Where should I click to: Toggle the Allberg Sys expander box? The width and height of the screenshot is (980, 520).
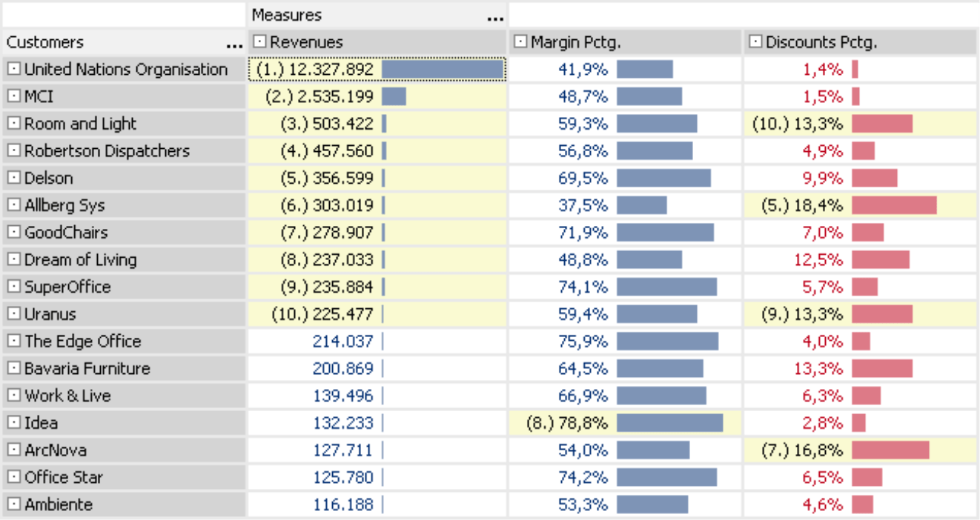pos(13,205)
